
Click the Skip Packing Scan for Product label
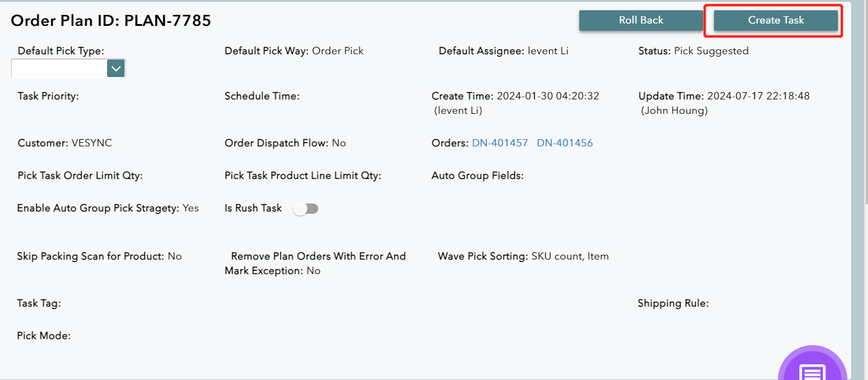[x=90, y=257]
